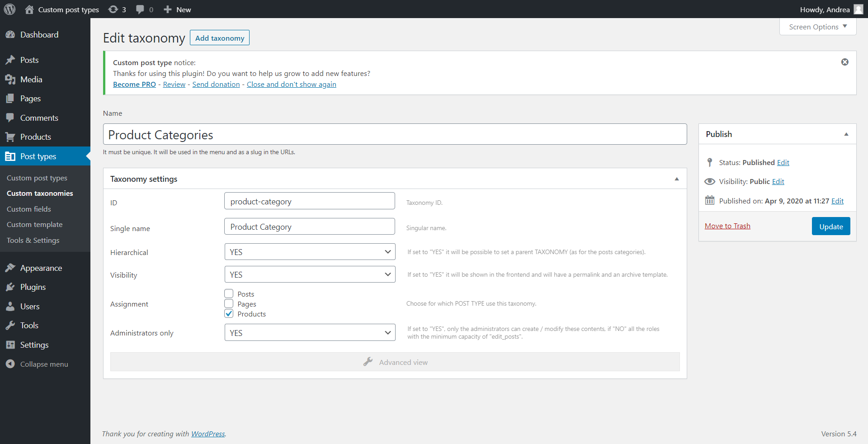Click the Dashboard gauge icon

tap(10, 35)
